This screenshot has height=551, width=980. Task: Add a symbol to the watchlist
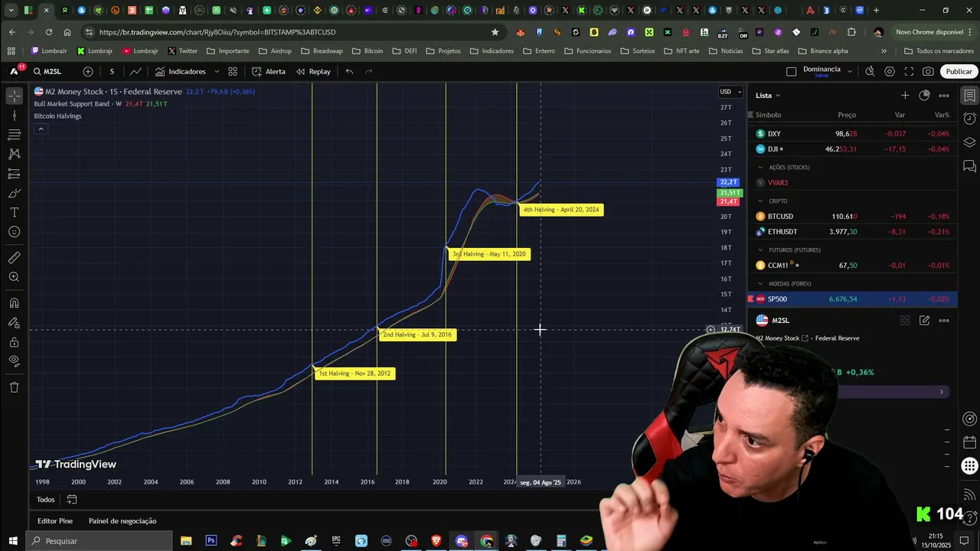coord(905,96)
